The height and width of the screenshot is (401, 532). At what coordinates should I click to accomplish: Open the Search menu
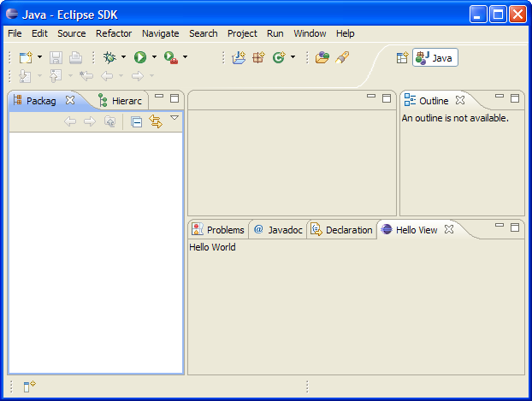204,33
